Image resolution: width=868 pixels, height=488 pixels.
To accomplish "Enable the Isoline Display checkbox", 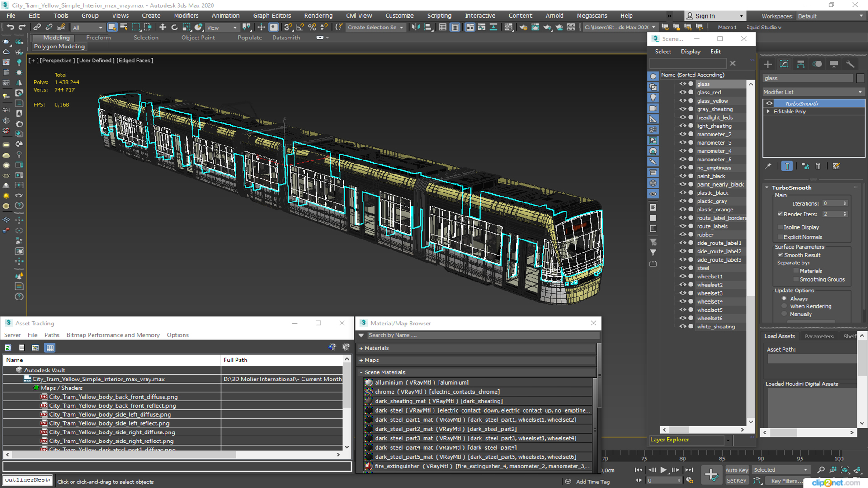I will coord(780,227).
